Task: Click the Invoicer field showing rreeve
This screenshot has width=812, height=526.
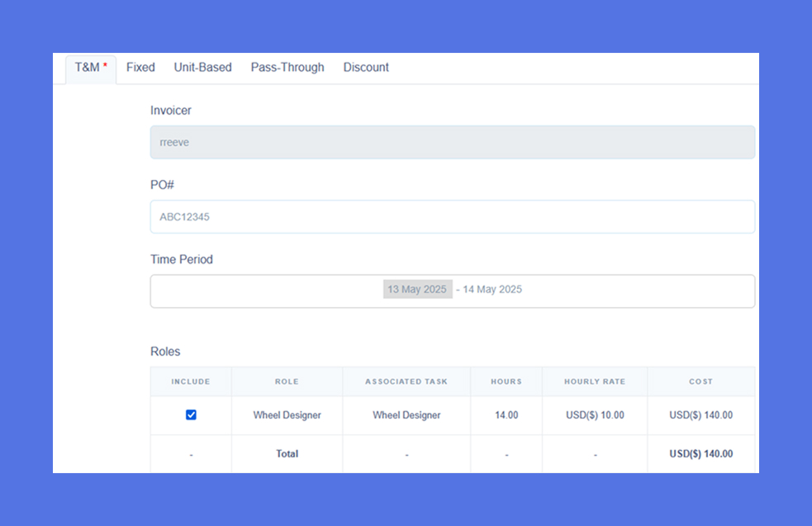Action: [x=452, y=142]
